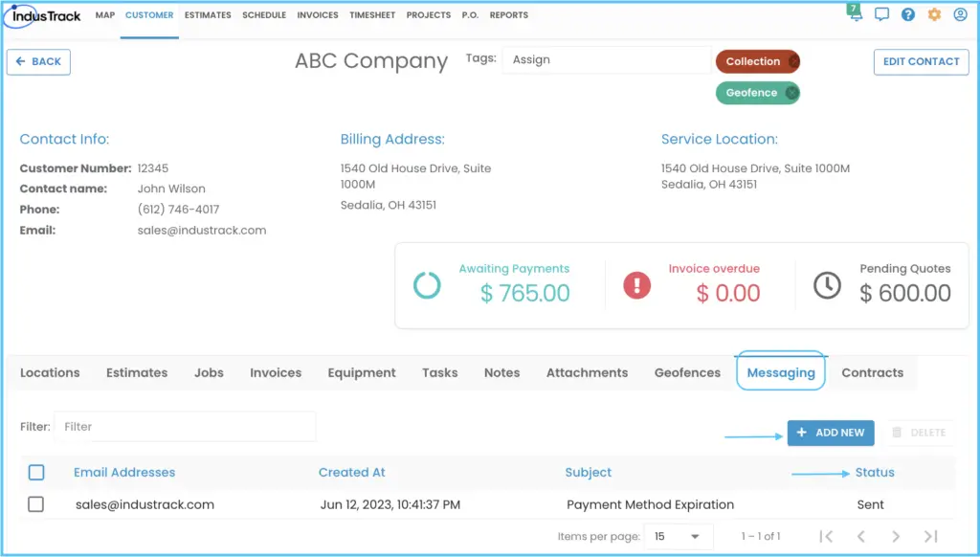Viewport: 980px width, 557px height.
Task: Open the MAP menu
Action: pos(105,15)
